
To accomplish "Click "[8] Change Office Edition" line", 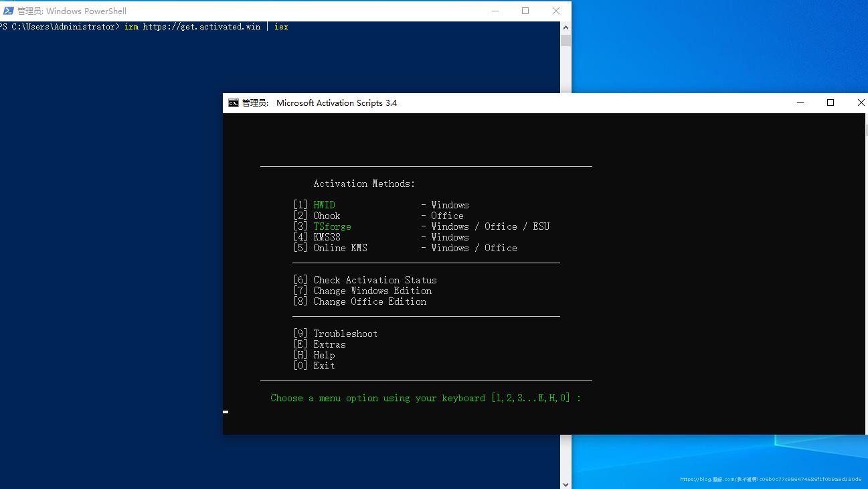I will click(359, 301).
